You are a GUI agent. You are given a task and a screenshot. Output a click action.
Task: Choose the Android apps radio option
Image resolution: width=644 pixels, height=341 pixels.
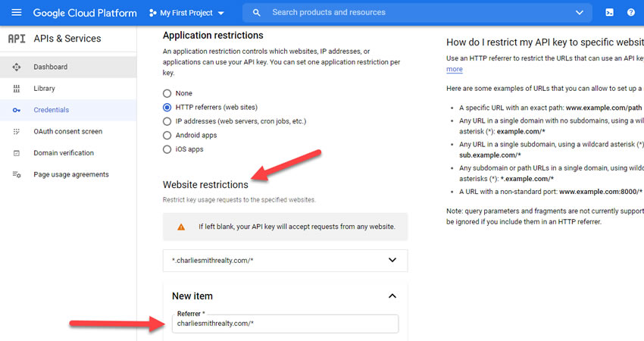pos(167,136)
